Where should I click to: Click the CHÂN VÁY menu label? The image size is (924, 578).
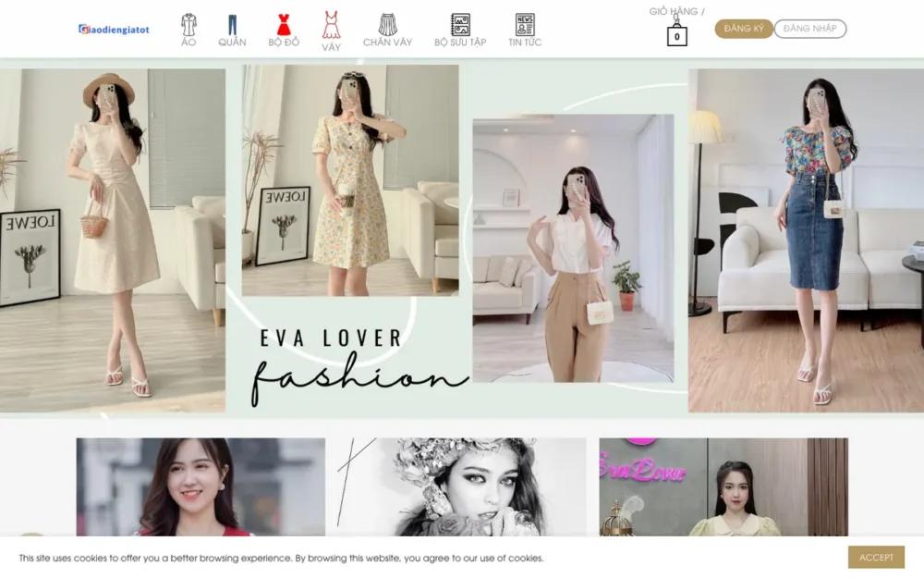[387, 43]
